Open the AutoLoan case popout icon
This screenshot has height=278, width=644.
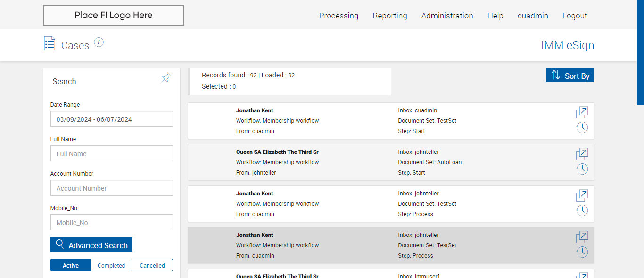click(x=582, y=154)
